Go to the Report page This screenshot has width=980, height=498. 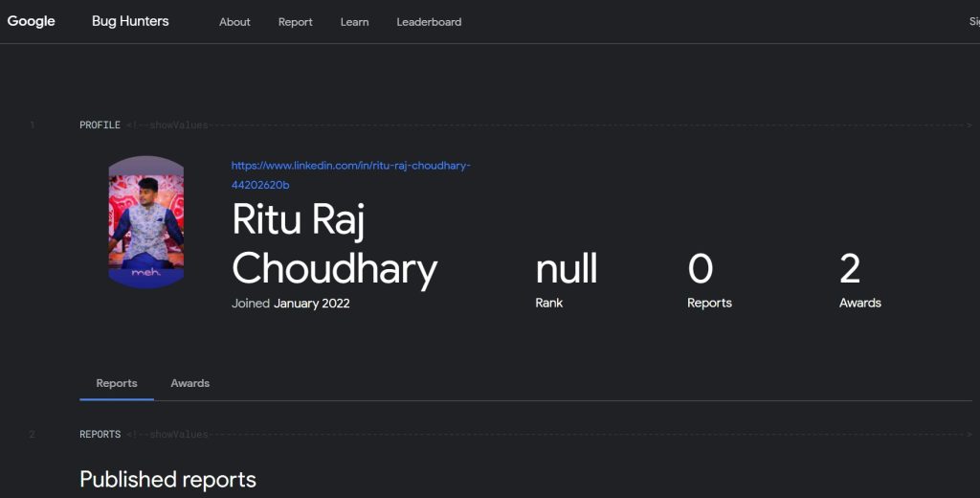point(296,22)
